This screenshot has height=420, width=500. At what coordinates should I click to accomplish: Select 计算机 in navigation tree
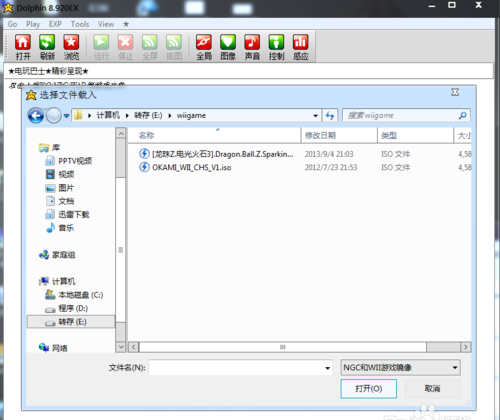(x=57, y=281)
